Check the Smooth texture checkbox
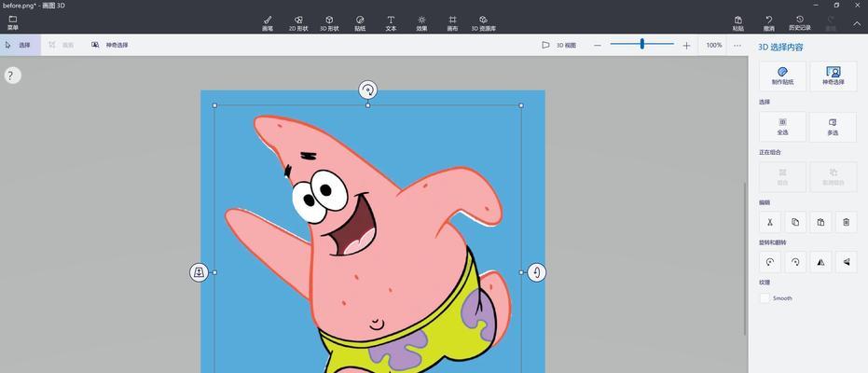The height and width of the screenshot is (373, 868). 765,298
